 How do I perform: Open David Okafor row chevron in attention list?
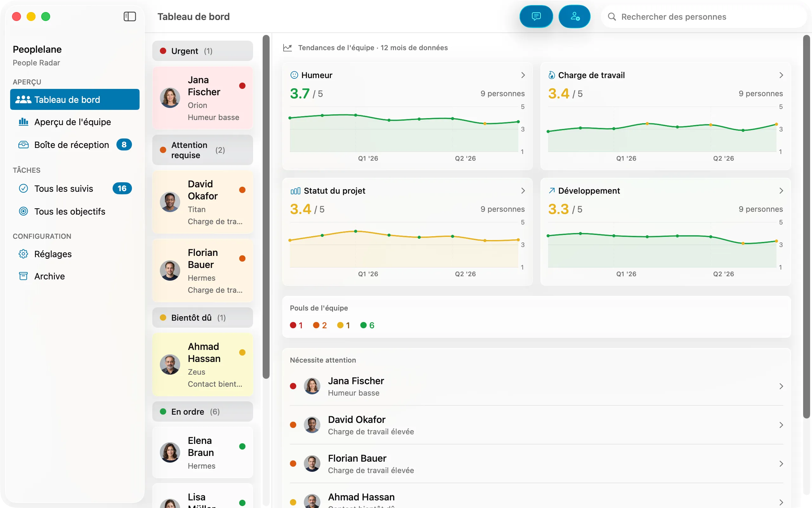point(781,425)
